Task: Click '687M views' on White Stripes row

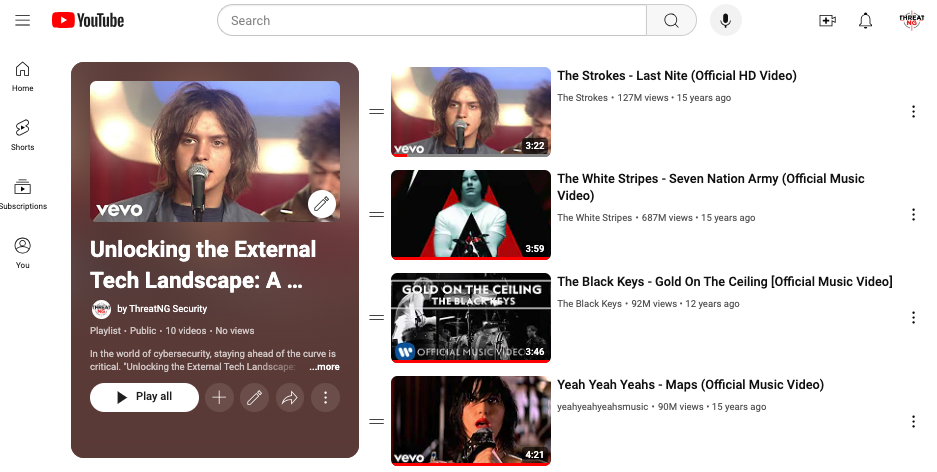Action: pos(667,218)
